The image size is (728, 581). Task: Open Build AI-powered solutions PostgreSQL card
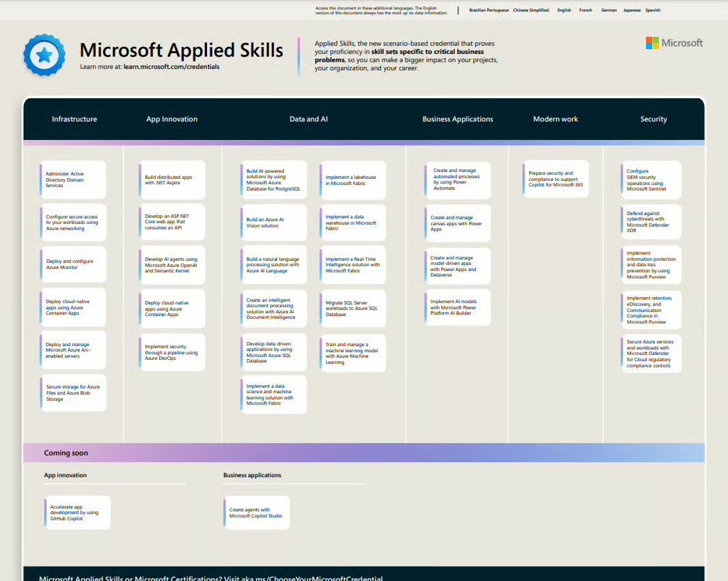273,180
